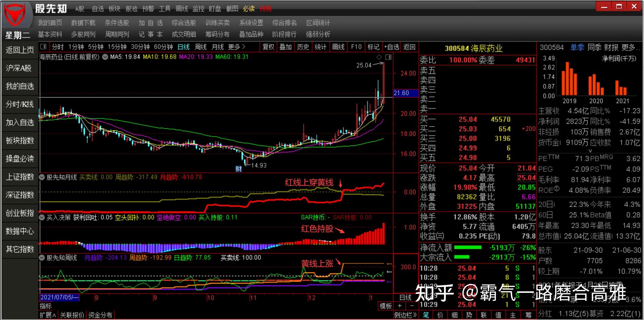Open the 必读 menu item
This screenshot has width=644, height=320.
[x=249, y=9]
